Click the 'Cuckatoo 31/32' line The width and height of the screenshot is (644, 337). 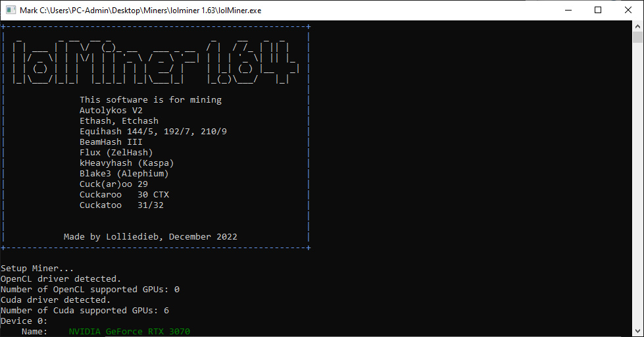tap(121, 205)
